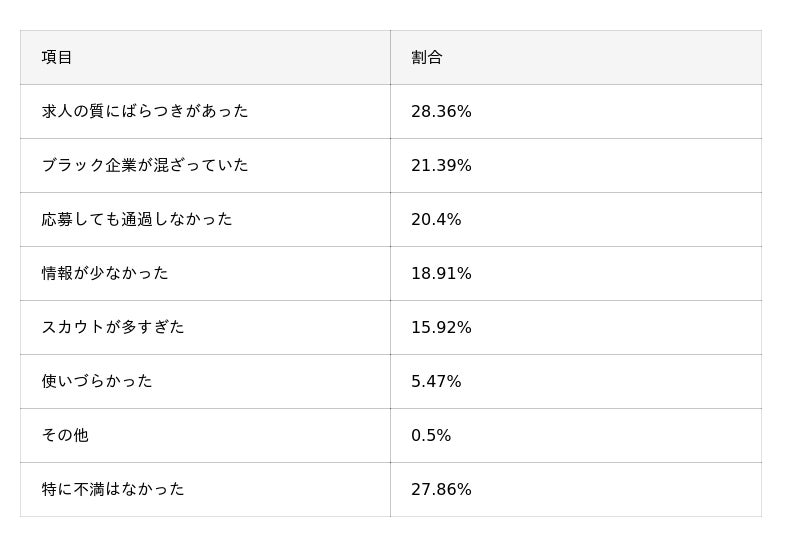Viewport: 800px width, 547px height.
Task: Select the 情報が少なかった row label
Action: [105, 273]
